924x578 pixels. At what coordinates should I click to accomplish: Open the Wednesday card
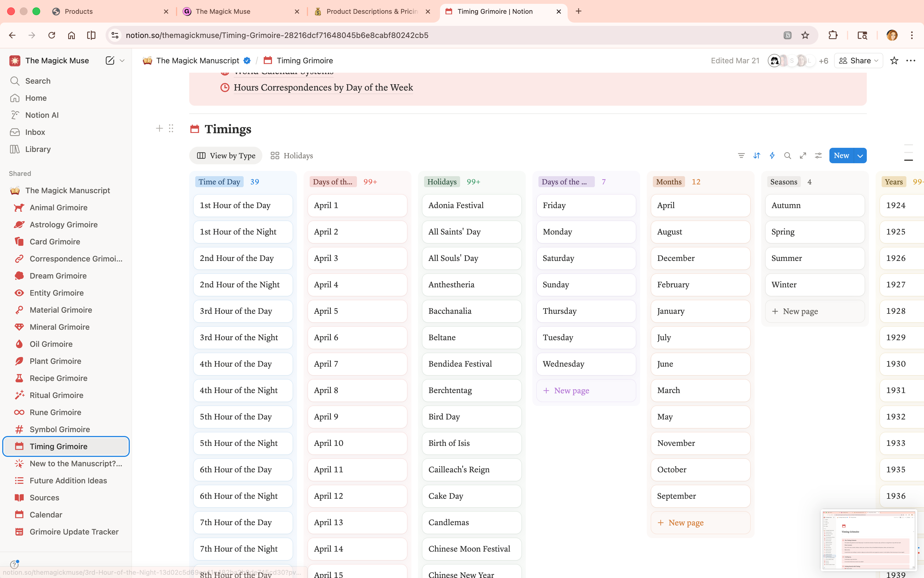click(x=586, y=364)
